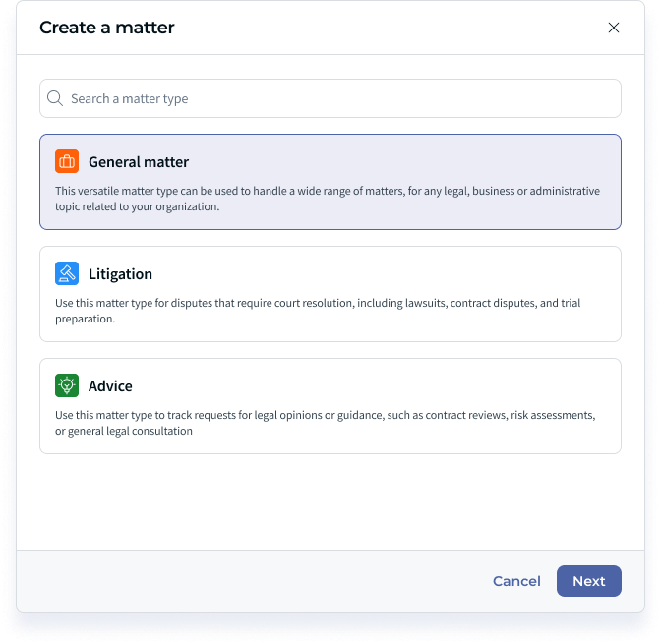Click the General matter title text
661x644 pixels.
(139, 162)
